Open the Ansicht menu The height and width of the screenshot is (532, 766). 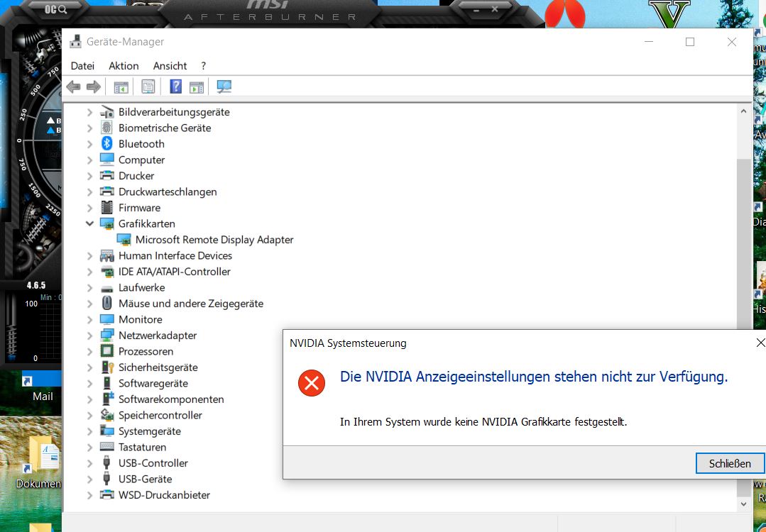click(170, 66)
